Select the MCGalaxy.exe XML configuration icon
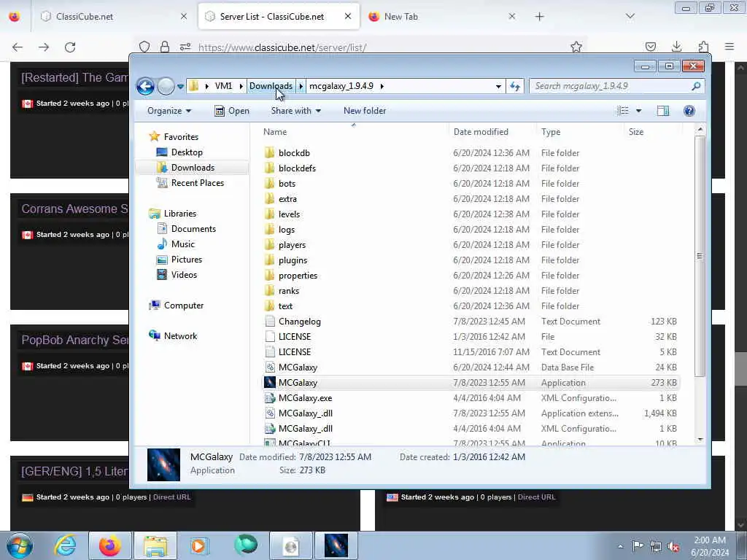This screenshot has width=747, height=560. click(x=270, y=397)
